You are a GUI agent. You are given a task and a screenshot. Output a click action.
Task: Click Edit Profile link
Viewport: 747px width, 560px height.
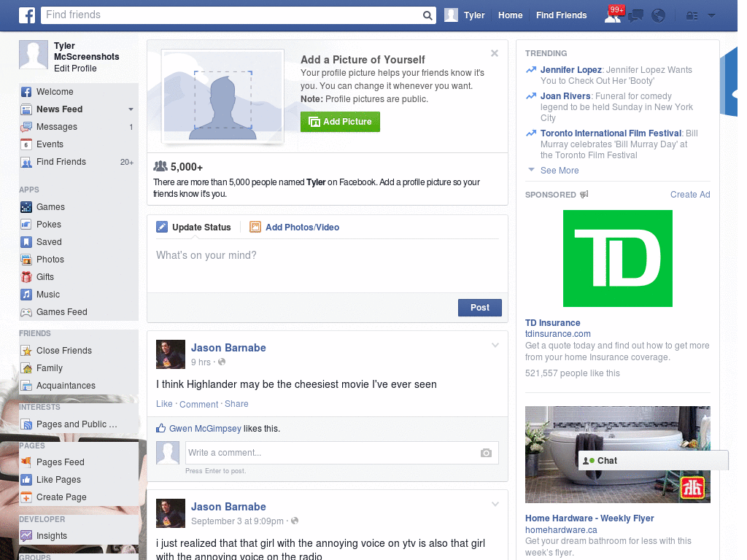click(x=75, y=69)
